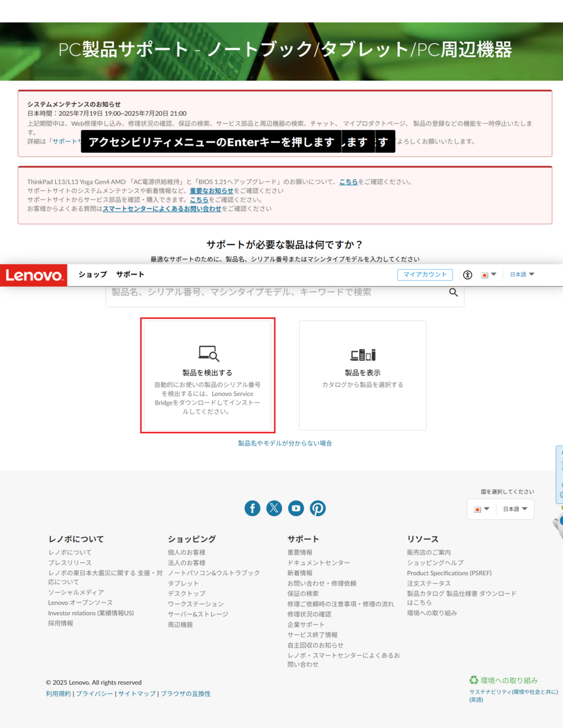This screenshot has width=563, height=728.
Task: Open 自主回収のお知らせ footer link
Action: (315, 645)
